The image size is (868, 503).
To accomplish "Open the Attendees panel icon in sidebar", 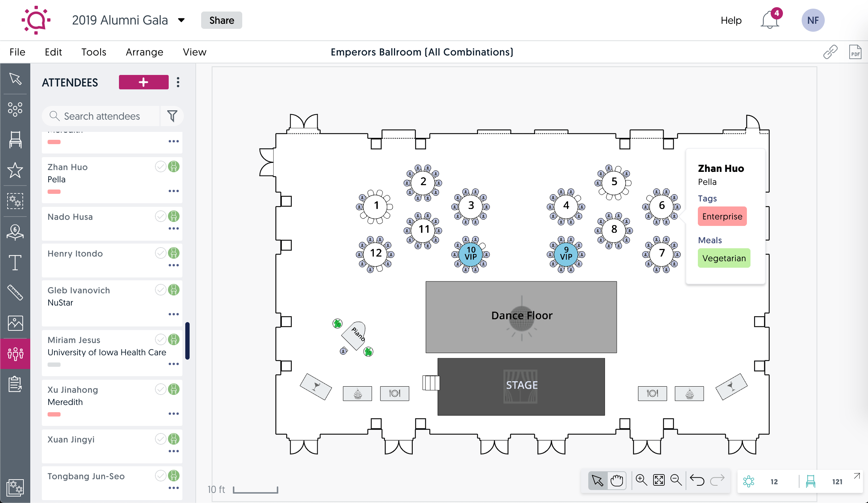I will (15, 354).
